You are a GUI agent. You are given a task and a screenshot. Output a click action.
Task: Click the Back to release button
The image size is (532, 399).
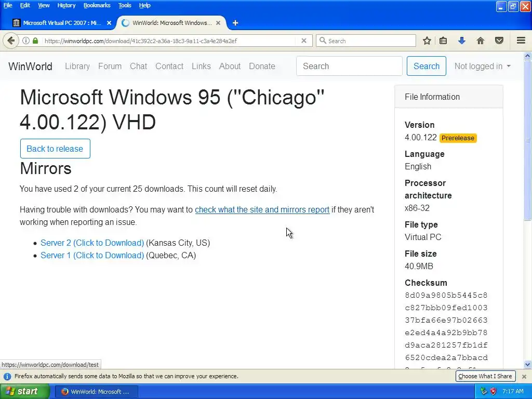tap(55, 149)
